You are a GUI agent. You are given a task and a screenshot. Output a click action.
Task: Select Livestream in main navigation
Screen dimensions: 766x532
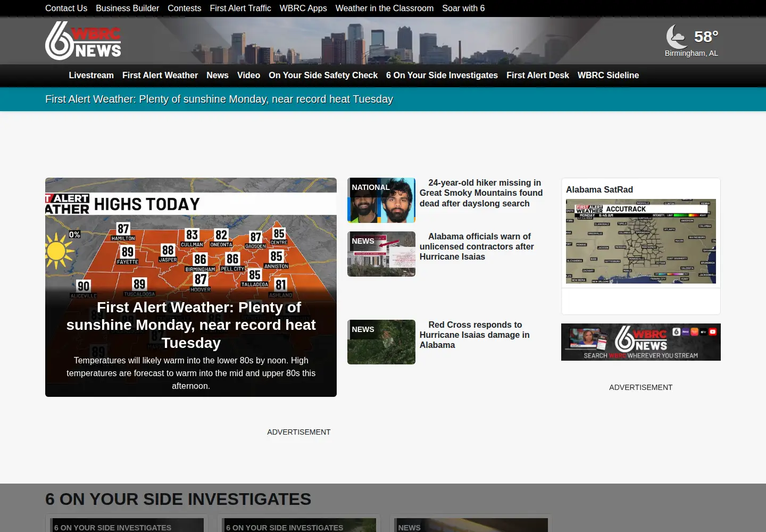point(91,76)
